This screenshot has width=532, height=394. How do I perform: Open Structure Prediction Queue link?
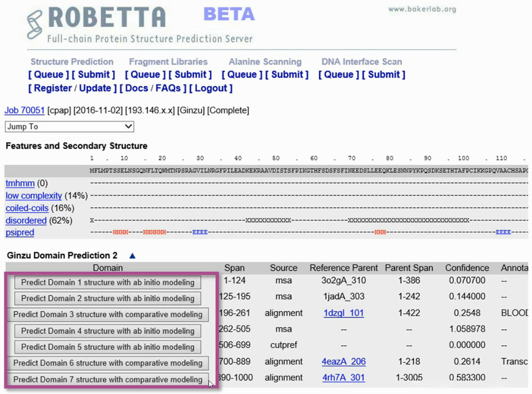(48, 74)
